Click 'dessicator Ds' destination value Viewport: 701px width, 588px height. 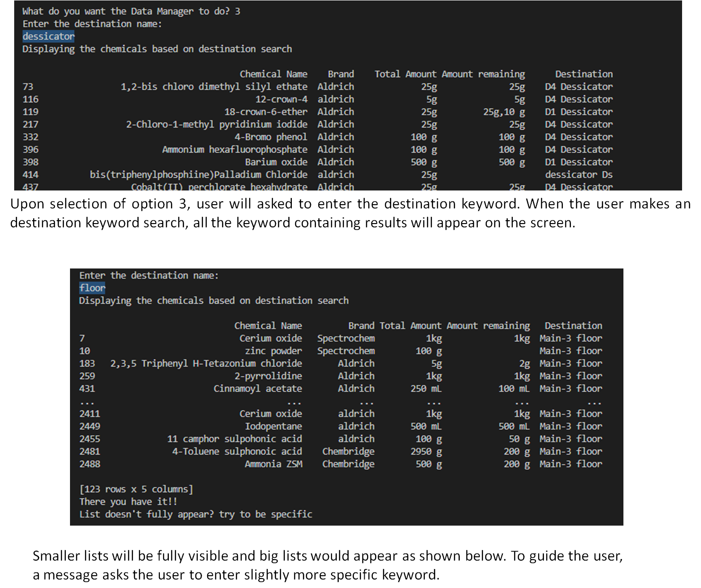click(x=579, y=174)
